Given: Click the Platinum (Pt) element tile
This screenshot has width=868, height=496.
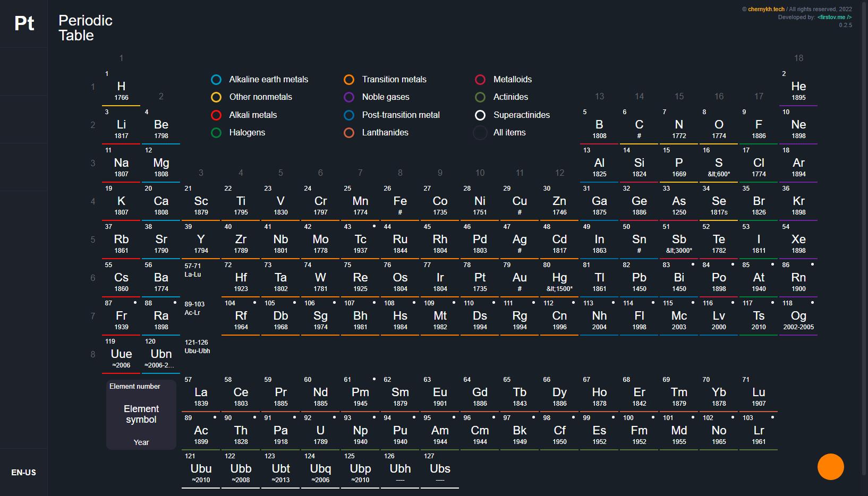Looking at the screenshot, I should click(x=480, y=278).
